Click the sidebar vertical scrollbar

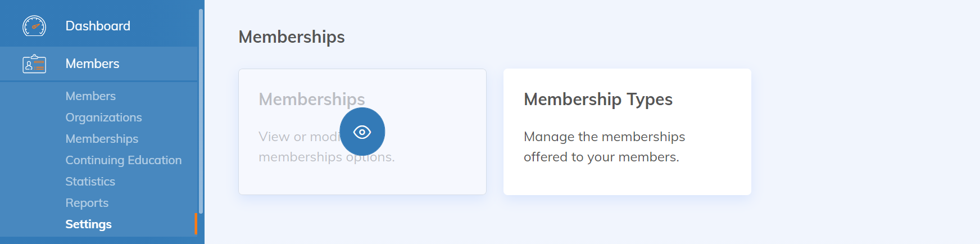pyautogui.click(x=201, y=112)
